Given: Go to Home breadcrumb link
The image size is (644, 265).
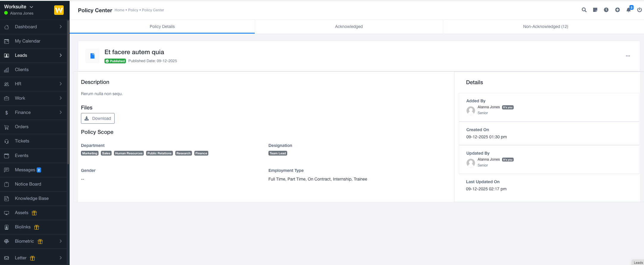Looking at the screenshot, I should (x=119, y=10).
